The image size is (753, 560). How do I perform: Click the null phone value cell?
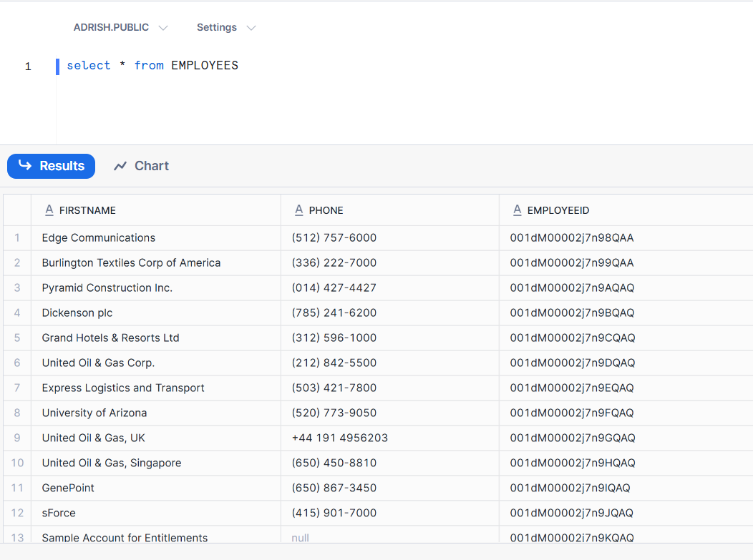(x=301, y=538)
